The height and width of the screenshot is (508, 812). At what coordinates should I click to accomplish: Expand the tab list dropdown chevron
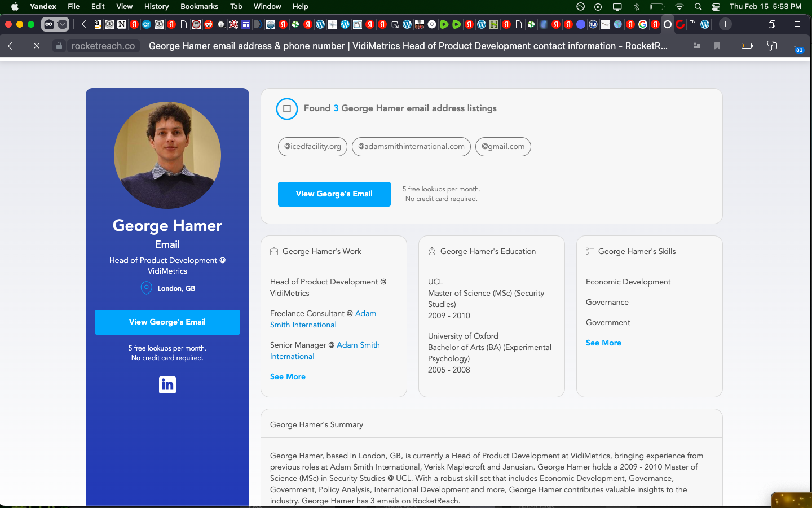click(x=63, y=24)
